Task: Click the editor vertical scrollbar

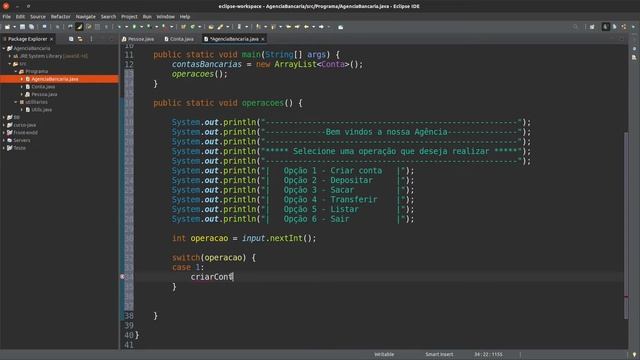Action: [x=626, y=225]
